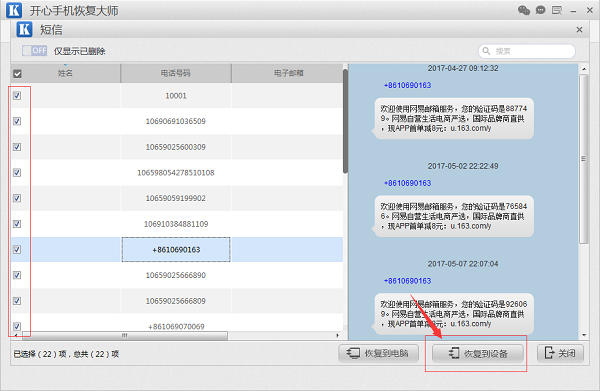Click the 关闭 button
The width and height of the screenshot is (600, 391).
tap(561, 353)
